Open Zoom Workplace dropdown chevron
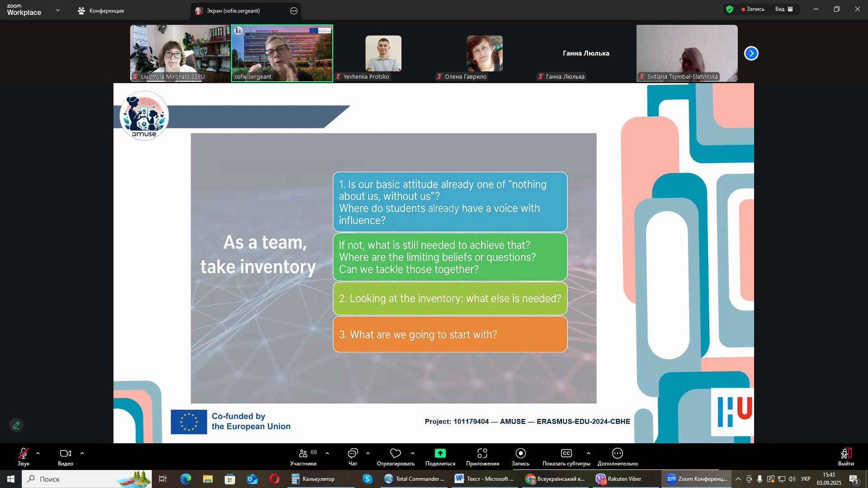868x488 pixels. coord(57,10)
